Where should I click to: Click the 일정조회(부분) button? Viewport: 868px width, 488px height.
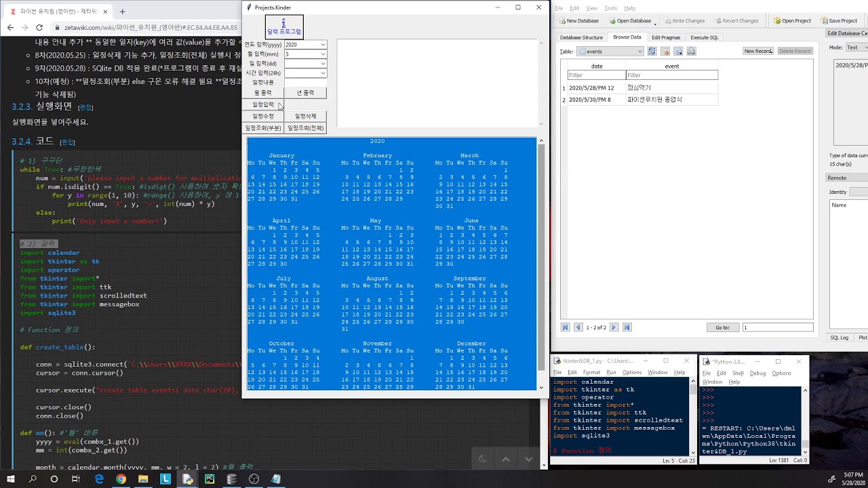coord(263,128)
